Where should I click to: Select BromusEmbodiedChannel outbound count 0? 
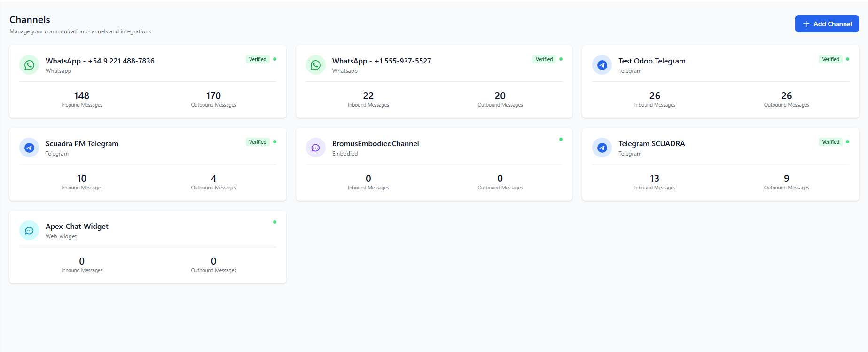coord(500,179)
